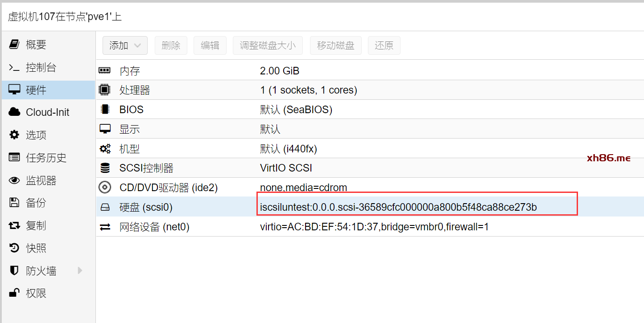Click the shield icon beside 防火墙
644x323 pixels.
pyautogui.click(x=14, y=270)
